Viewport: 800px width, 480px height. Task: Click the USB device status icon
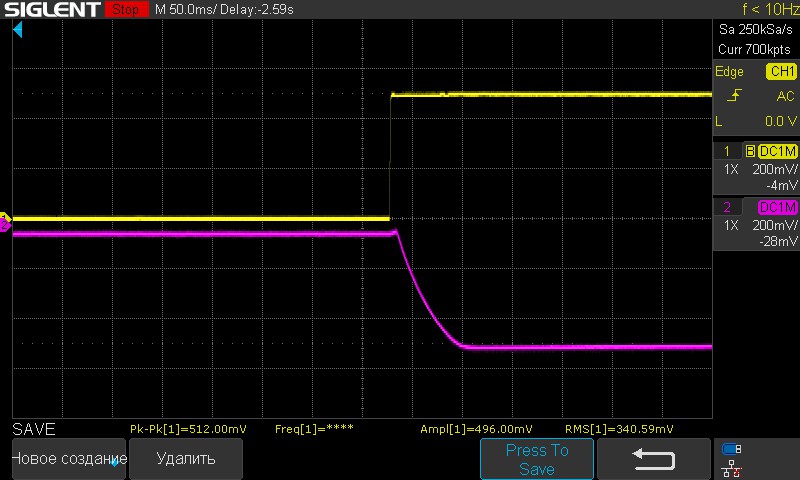(x=732, y=449)
